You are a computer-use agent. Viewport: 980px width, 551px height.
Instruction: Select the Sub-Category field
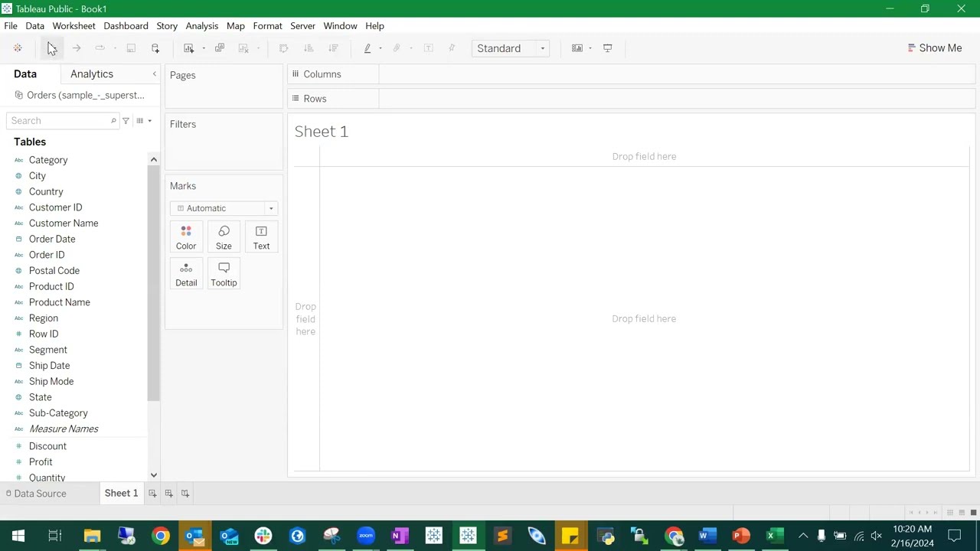[x=58, y=413]
